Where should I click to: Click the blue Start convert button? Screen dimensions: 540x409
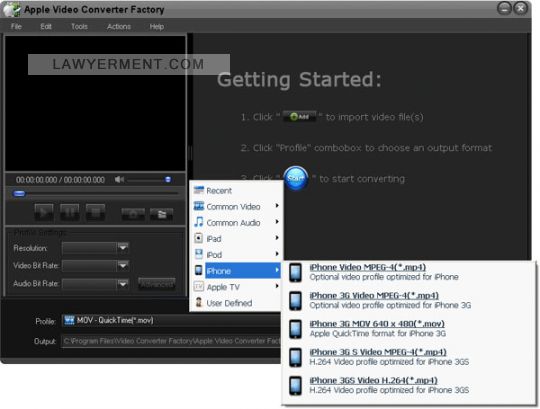coord(295,178)
